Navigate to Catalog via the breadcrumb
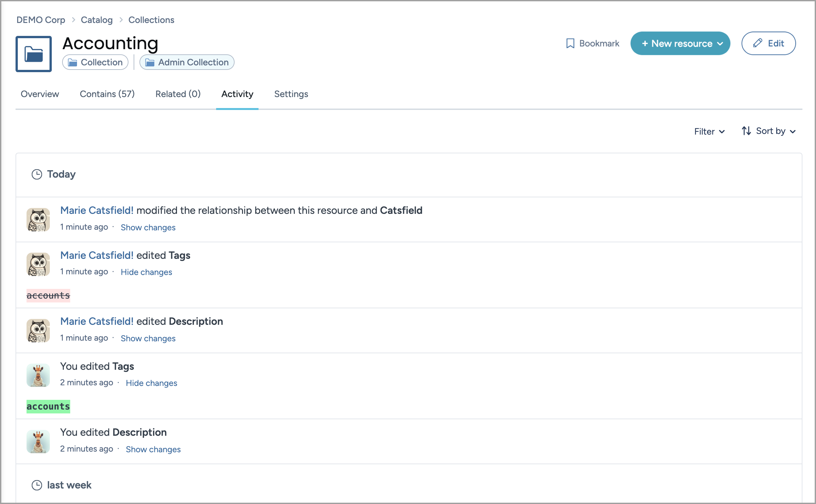 pyautogui.click(x=96, y=20)
